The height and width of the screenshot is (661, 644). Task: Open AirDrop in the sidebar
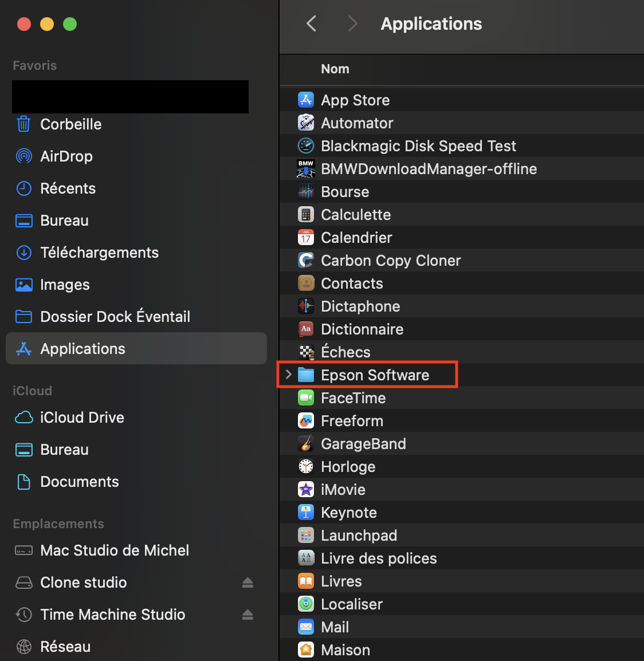coord(66,156)
